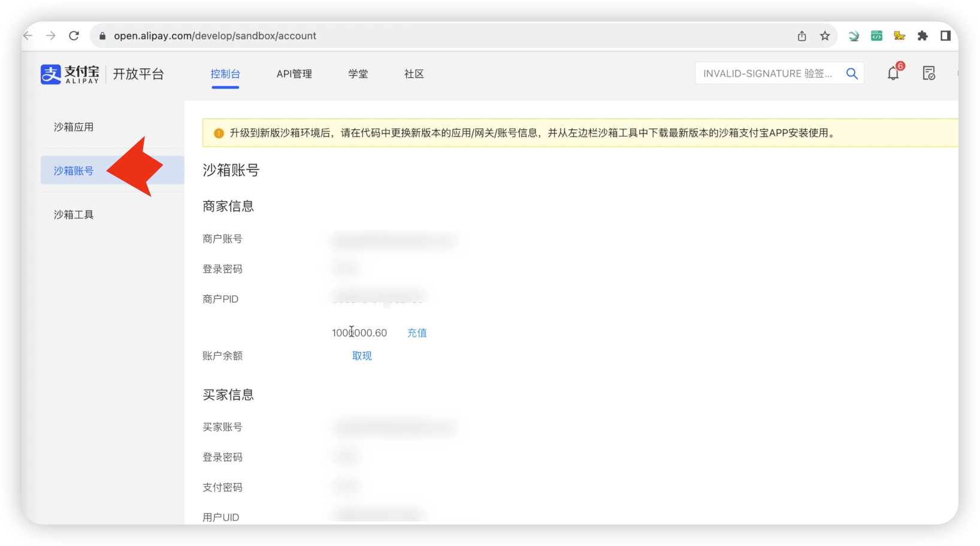980x546 pixels.
Task: Go forward with the browser forward arrow
Action: (x=51, y=36)
